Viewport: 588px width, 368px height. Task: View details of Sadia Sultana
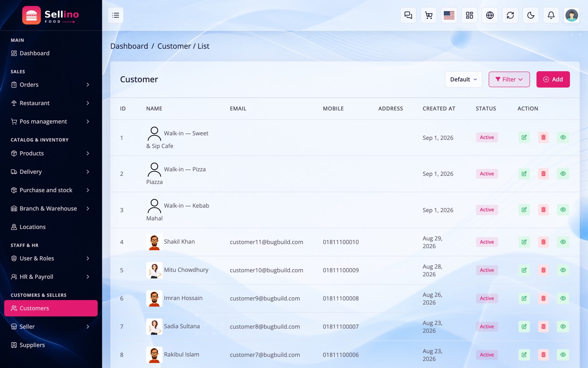(x=563, y=327)
